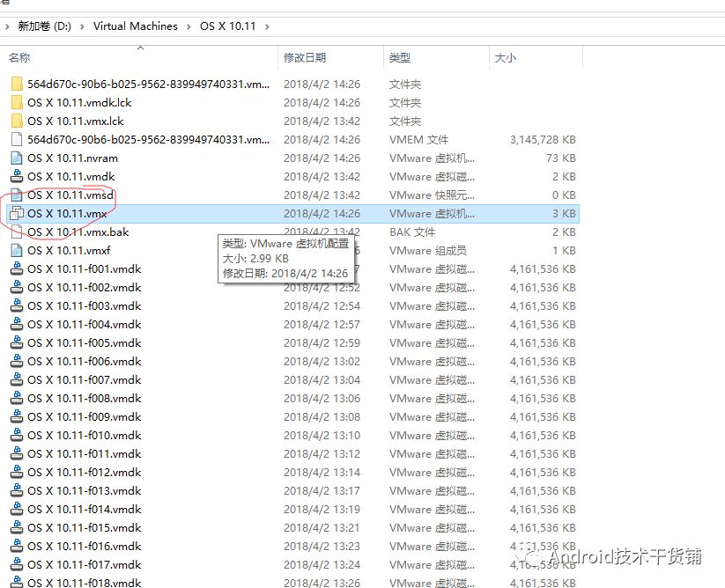Image resolution: width=725 pixels, height=588 pixels.
Task: Select the f009.vmdk disk icon
Action: tap(17, 416)
